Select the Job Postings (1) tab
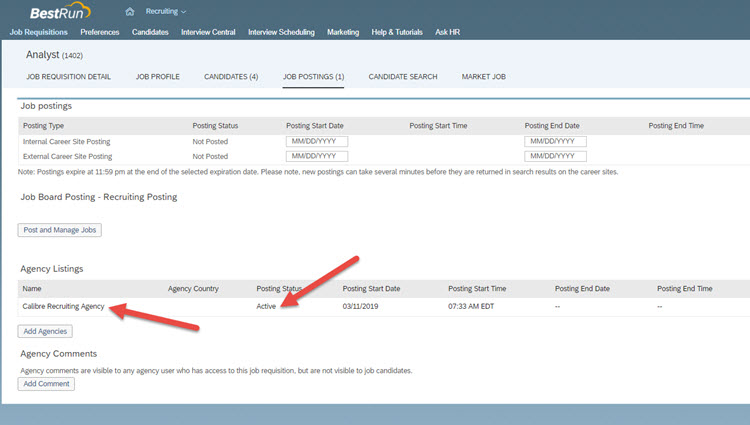The width and height of the screenshot is (750, 425). pyautogui.click(x=313, y=76)
